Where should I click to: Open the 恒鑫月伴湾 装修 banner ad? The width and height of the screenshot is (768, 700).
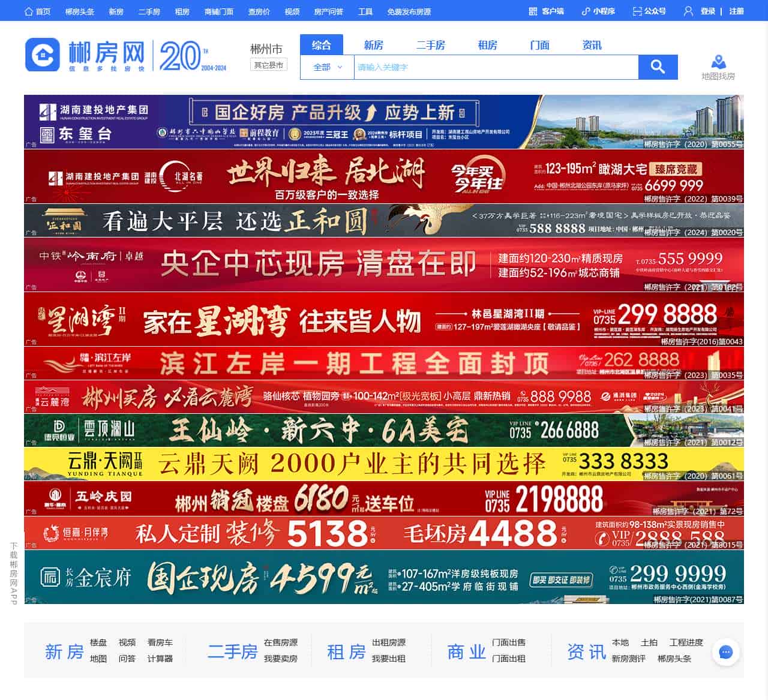pyautogui.click(x=384, y=533)
